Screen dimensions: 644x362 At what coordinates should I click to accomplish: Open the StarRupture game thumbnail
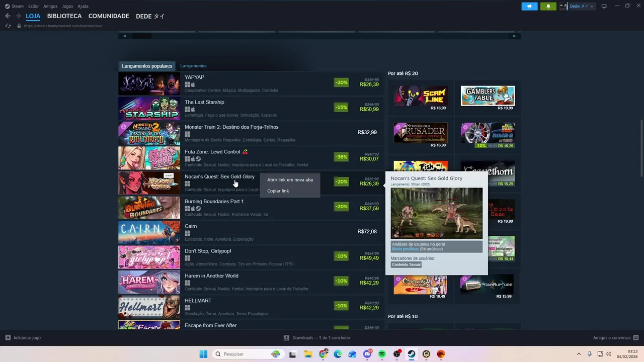487,284
